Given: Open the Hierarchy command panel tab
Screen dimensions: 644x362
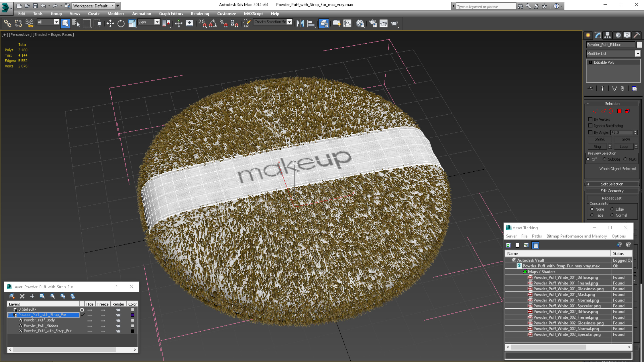Looking at the screenshot, I should [x=608, y=35].
